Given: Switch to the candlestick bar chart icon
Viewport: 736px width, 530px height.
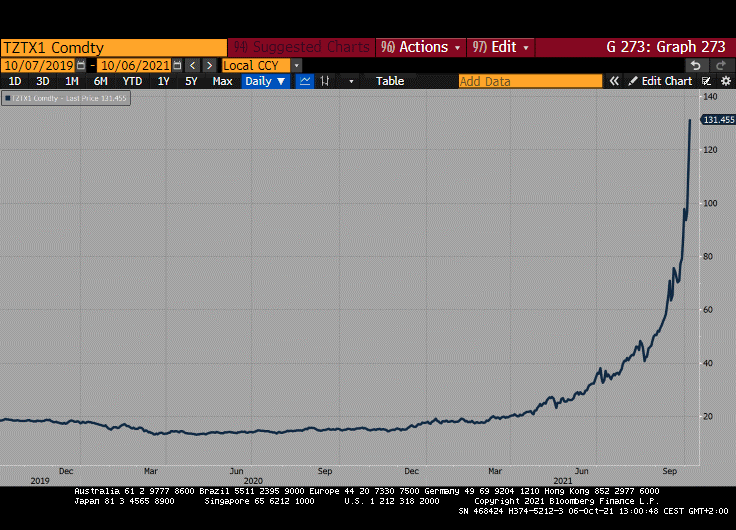Looking at the screenshot, I should [x=326, y=81].
